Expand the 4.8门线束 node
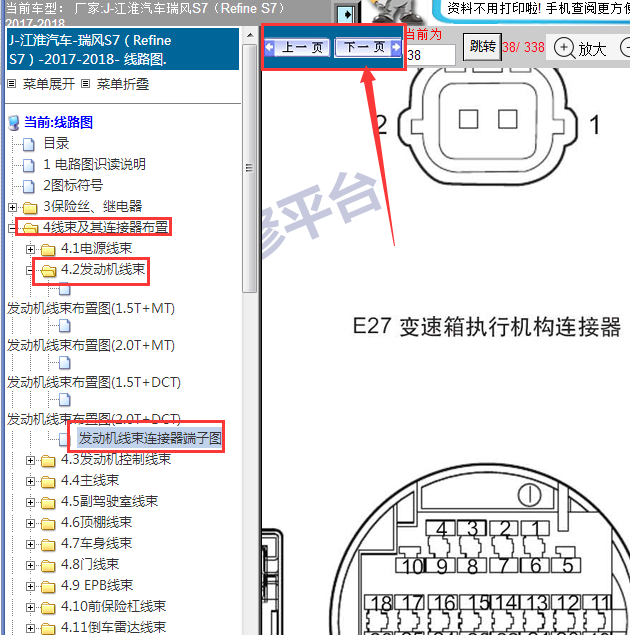This screenshot has height=635, width=630. click(30, 565)
